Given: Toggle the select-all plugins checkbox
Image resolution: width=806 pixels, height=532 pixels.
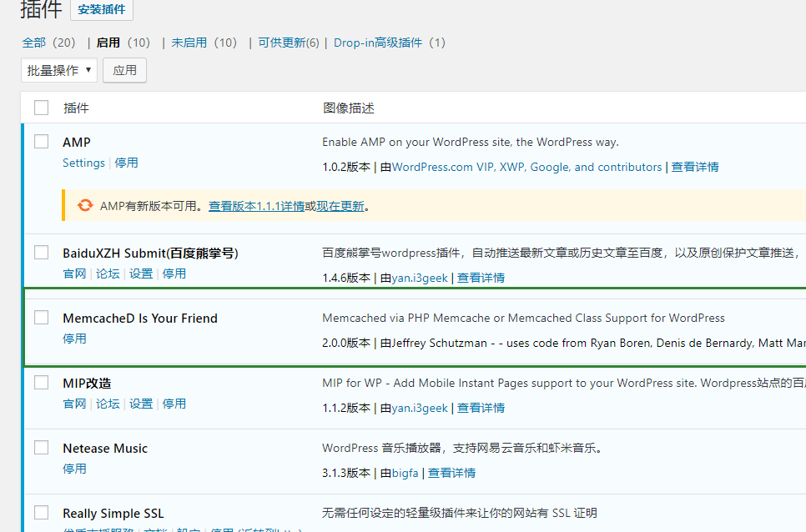Looking at the screenshot, I should pyautogui.click(x=41, y=108).
